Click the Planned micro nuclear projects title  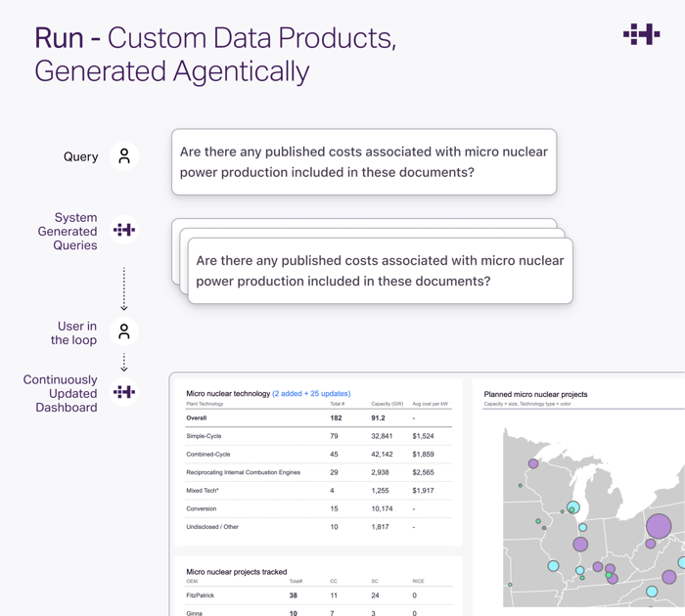click(x=535, y=394)
